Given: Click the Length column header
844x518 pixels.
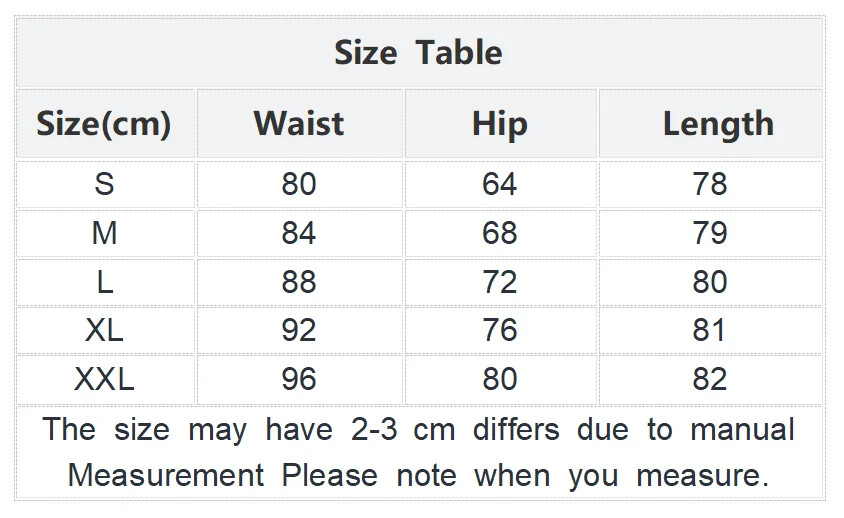Looking at the screenshot, I should pyautogui.click(x=719, y=124).
